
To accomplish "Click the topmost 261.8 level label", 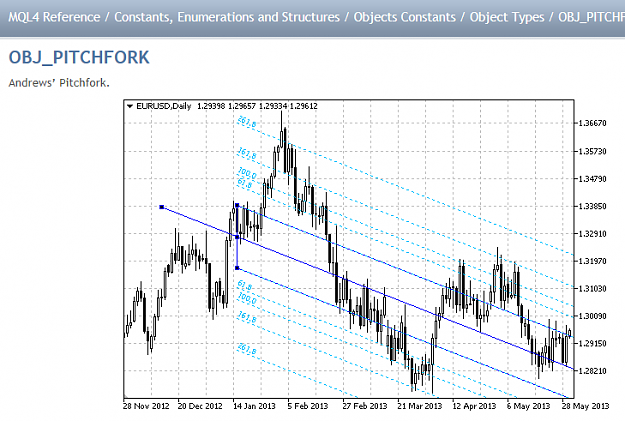I will (247, 122).
